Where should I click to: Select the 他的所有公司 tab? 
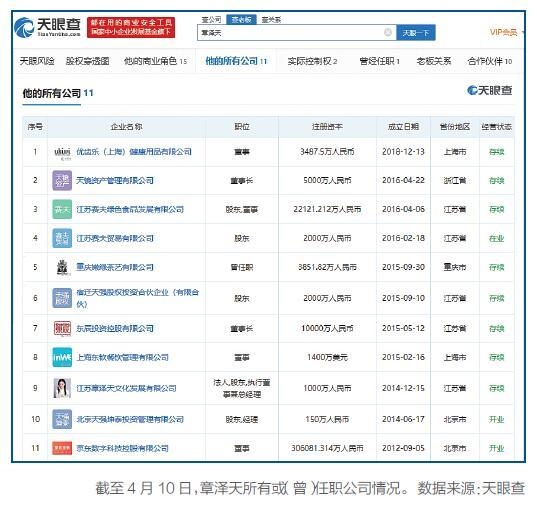click(x=236, y=61)
